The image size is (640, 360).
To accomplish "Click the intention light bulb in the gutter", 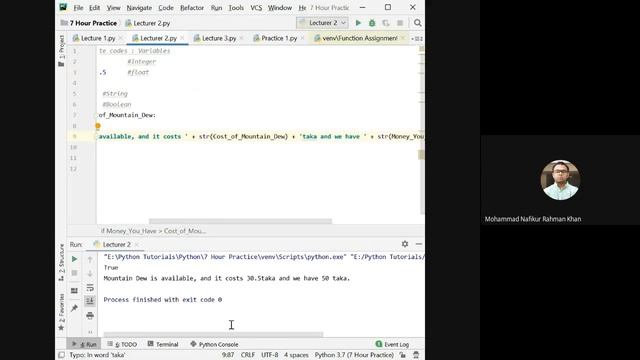I will (x=98, y=126).
